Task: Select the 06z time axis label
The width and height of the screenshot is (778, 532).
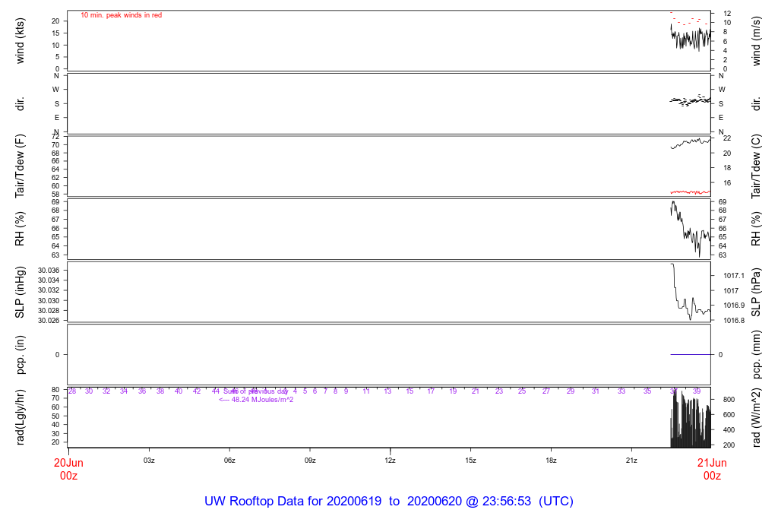Action: (x=229, y=461)
